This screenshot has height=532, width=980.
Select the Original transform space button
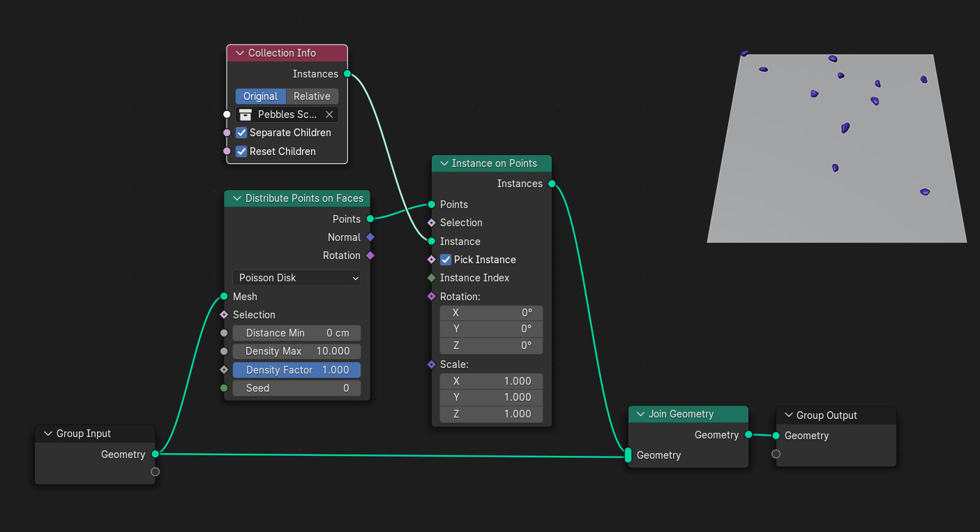tap(260, 96)
